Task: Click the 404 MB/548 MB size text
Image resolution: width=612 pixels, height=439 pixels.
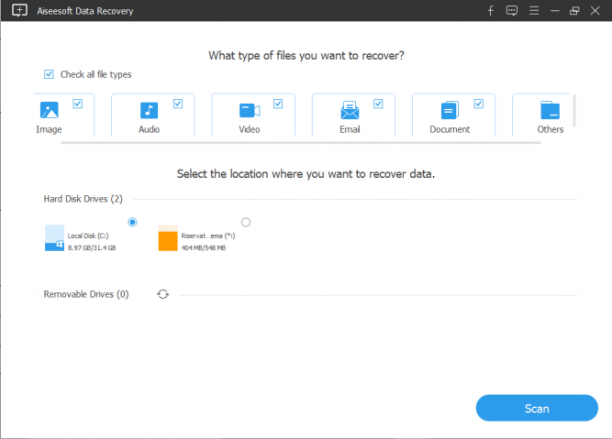Action: pos(203,248)
